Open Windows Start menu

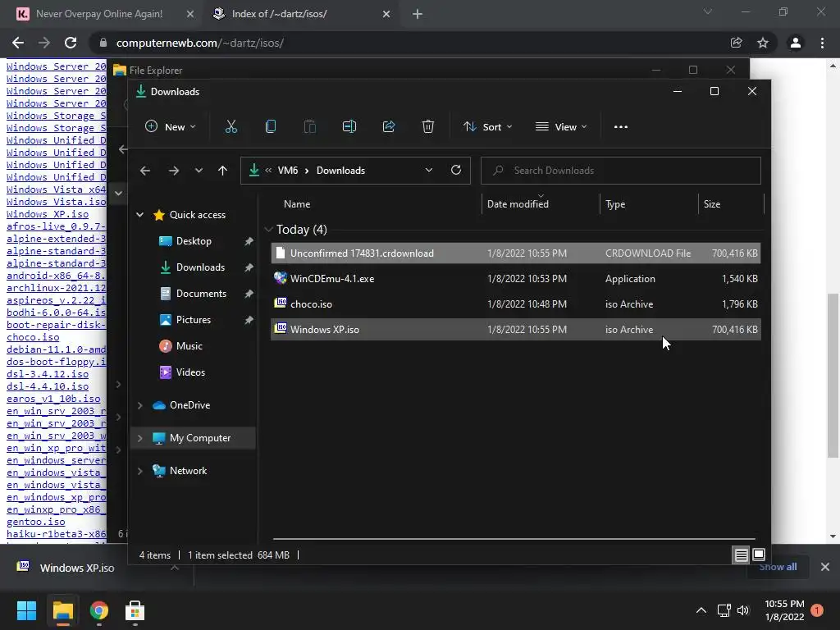[x=26, y=610]
